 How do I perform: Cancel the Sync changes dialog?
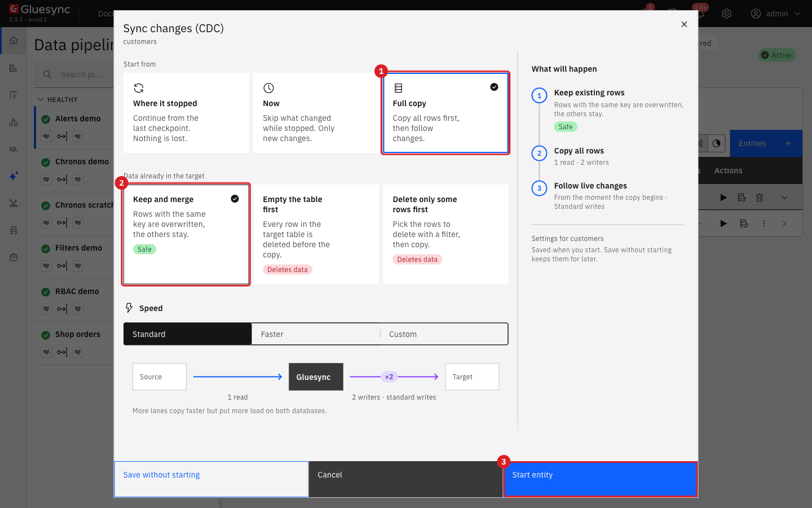tap(406, 479)
